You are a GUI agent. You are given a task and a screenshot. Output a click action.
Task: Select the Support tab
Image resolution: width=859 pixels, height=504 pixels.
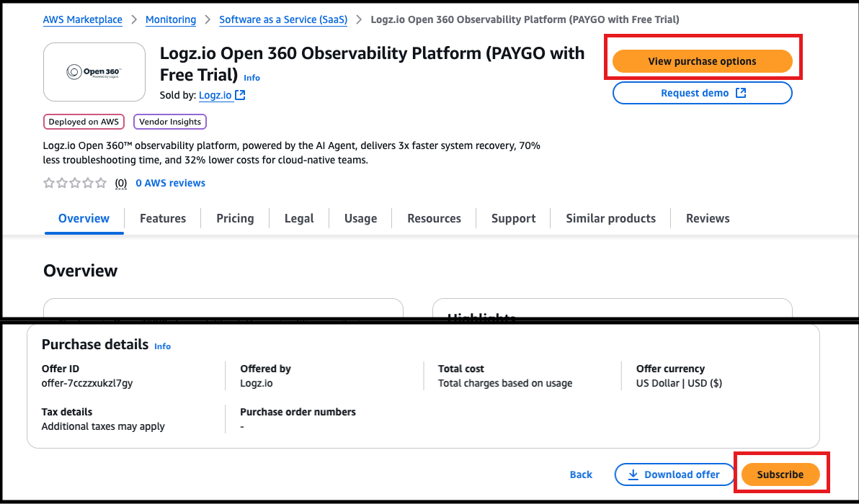(513, 218)
